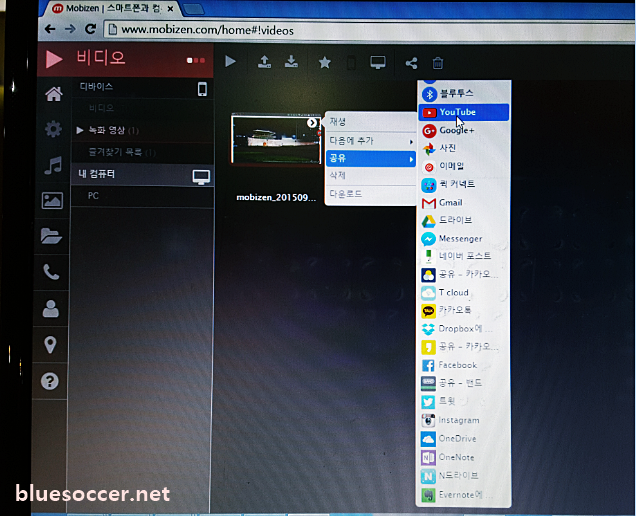Share to Facebook
Screen dimensions: 636x516
click(x=464, y=366)
